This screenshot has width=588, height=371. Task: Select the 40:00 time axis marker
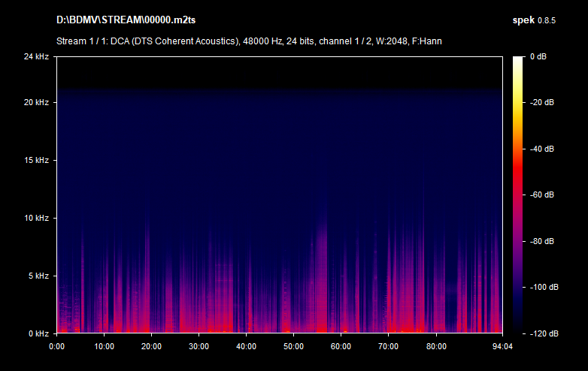click(246, 346)
